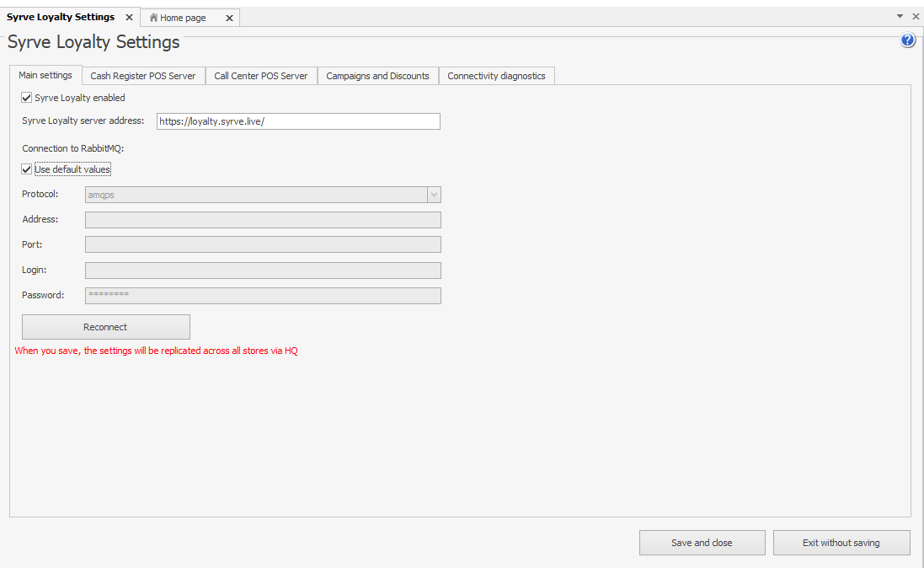Open the Call Center POS Server tab

pos(261,76)
